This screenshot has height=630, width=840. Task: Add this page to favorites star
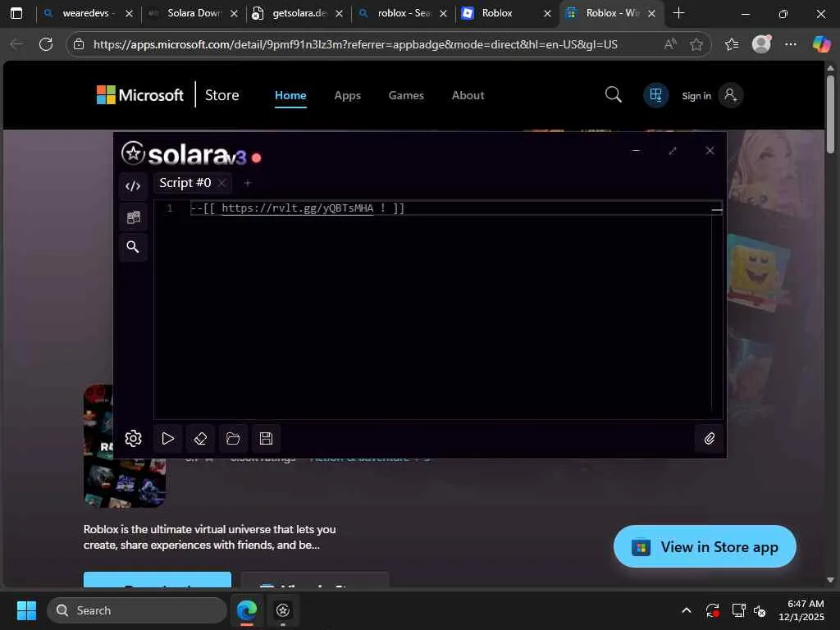696,44
